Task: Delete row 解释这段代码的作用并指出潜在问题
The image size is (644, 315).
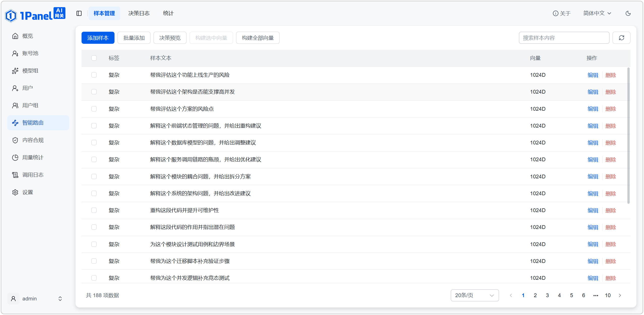Action: (x=611, y=227)
